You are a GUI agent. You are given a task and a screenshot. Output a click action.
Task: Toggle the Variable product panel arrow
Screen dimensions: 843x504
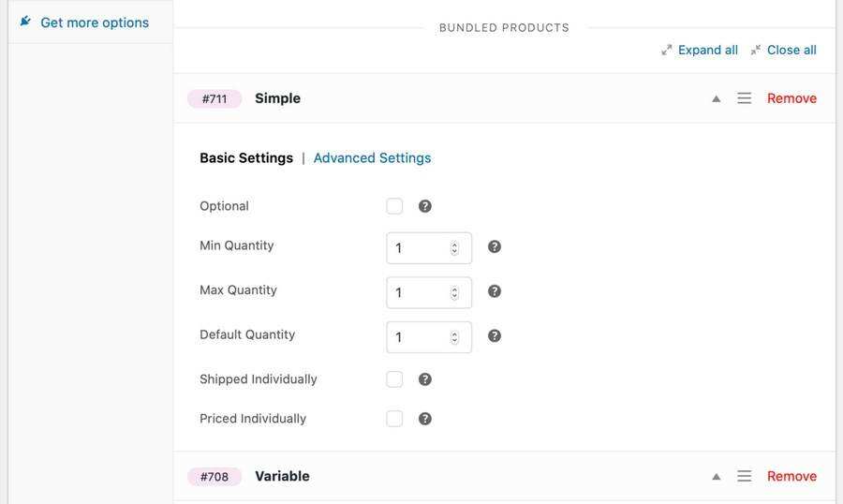click(x=717, y=476)
